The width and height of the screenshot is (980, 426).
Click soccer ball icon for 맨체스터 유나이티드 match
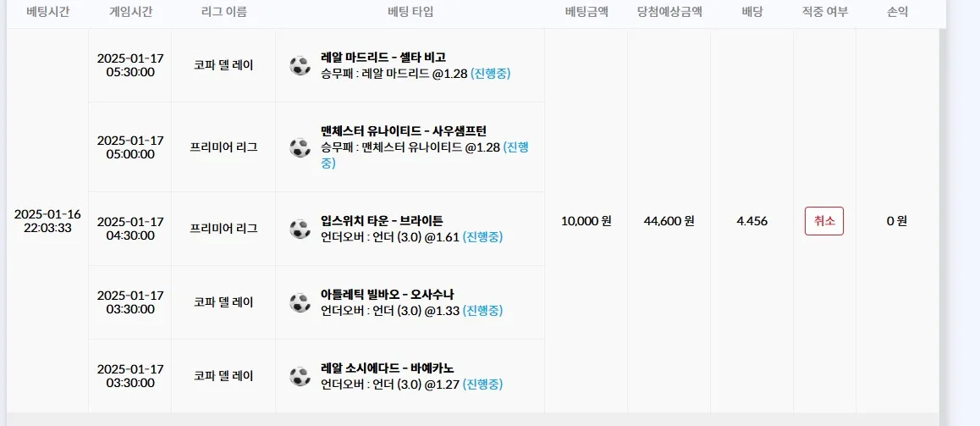click(300, 147)
